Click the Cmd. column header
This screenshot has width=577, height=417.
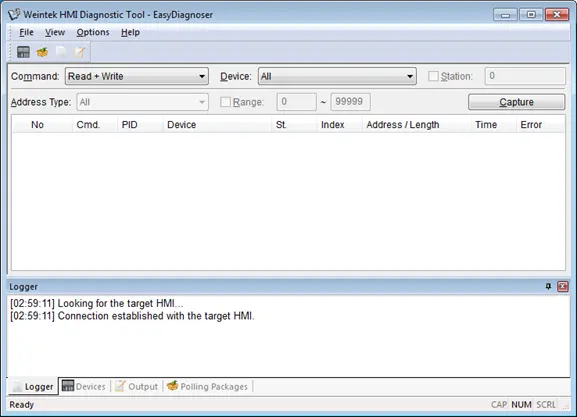[95, 125]
